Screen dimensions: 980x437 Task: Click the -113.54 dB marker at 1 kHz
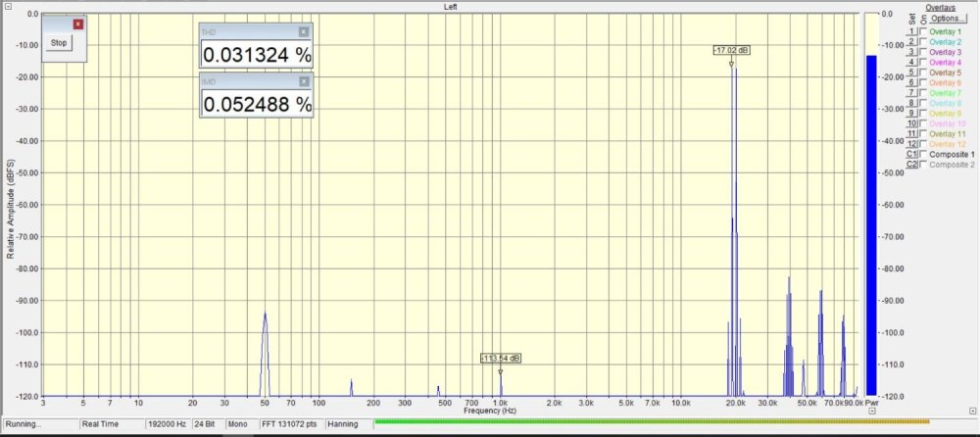pos(501,359)
